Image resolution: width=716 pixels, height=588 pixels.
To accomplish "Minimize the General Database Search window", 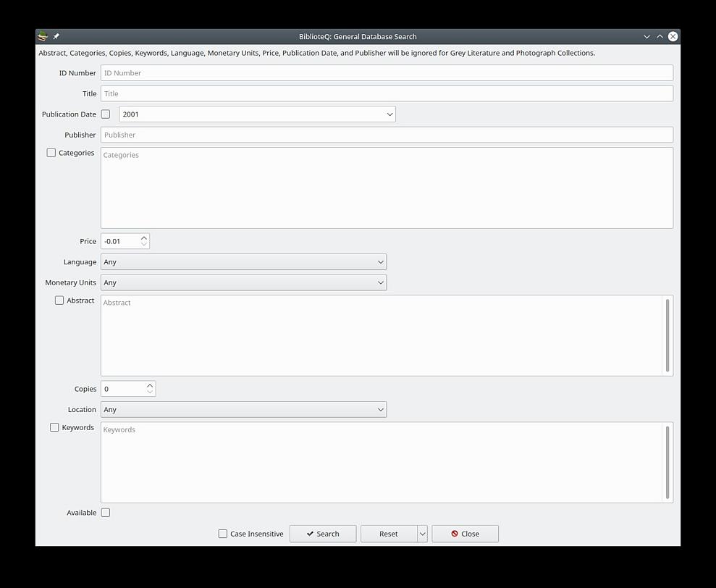I will [646, 36].
